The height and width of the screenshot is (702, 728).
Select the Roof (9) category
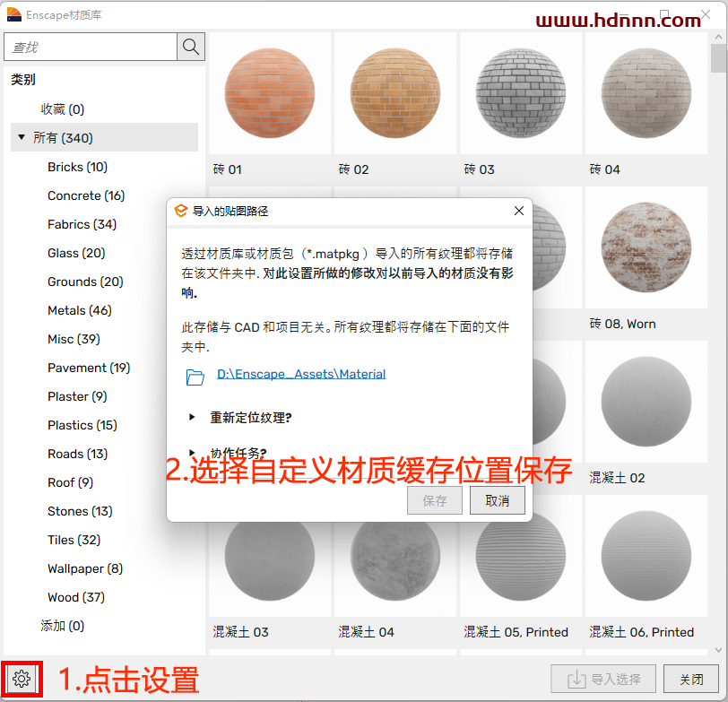click(70, 483)
